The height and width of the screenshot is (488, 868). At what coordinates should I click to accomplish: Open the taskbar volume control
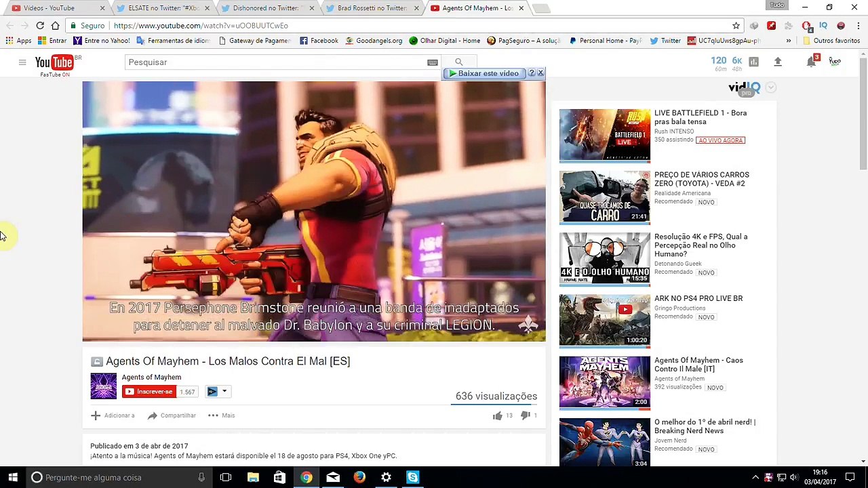coord(794,477)
